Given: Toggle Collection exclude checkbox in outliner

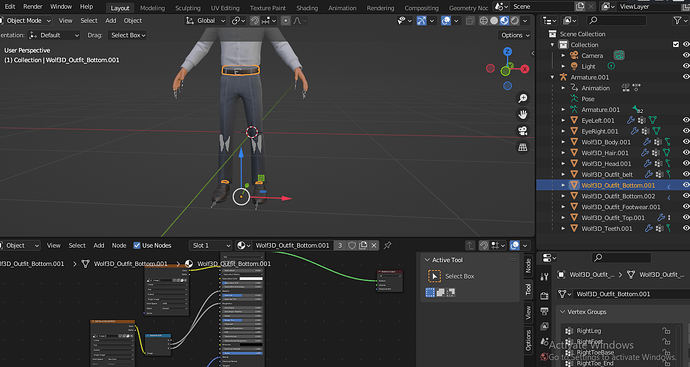Looking at the screenshot, I should (675, 44).
